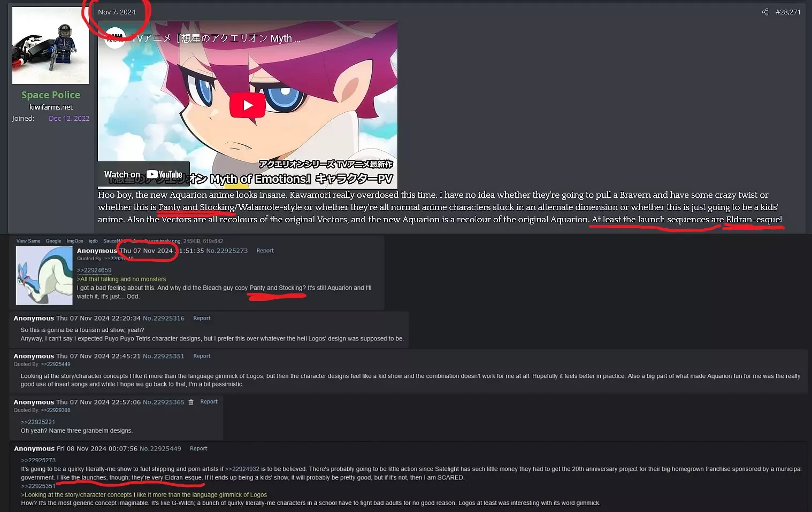Follow quote link >>22924659
812x512 pixels.
[94, 270]
